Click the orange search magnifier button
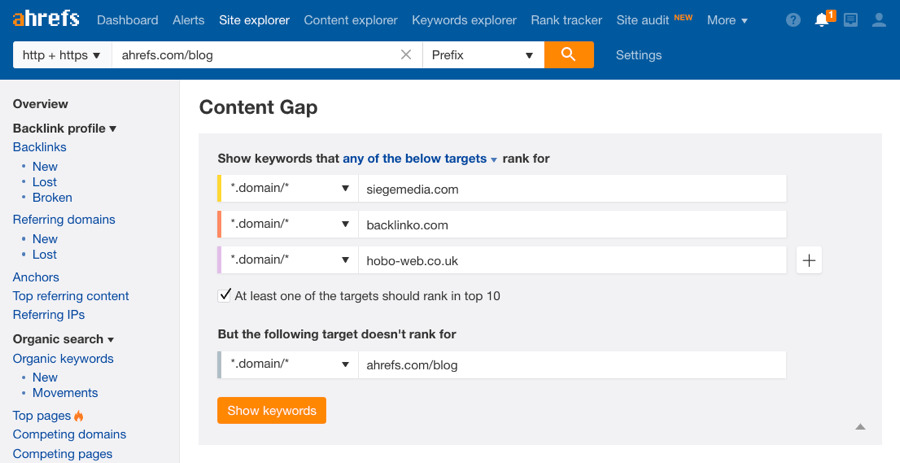Viewport: 900px width, 463px height. click(x=568, y=55)
